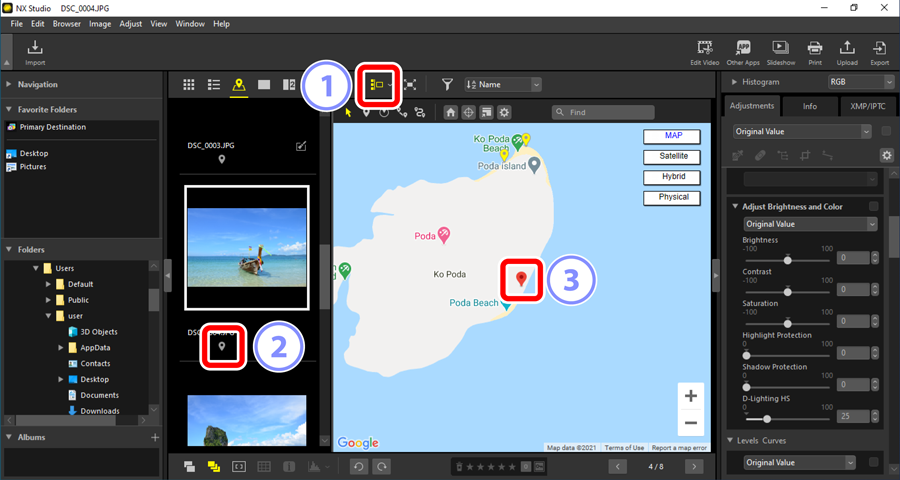Select the add location pin tool
This screenshot has width=900, height=480.
tap(366, 113)
